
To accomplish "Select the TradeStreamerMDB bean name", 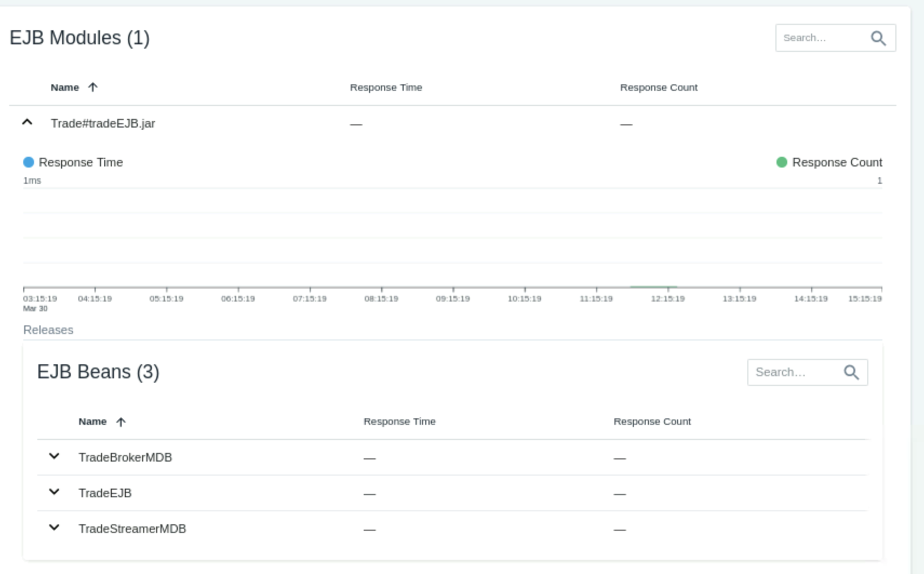I will [x=132, y=529].
